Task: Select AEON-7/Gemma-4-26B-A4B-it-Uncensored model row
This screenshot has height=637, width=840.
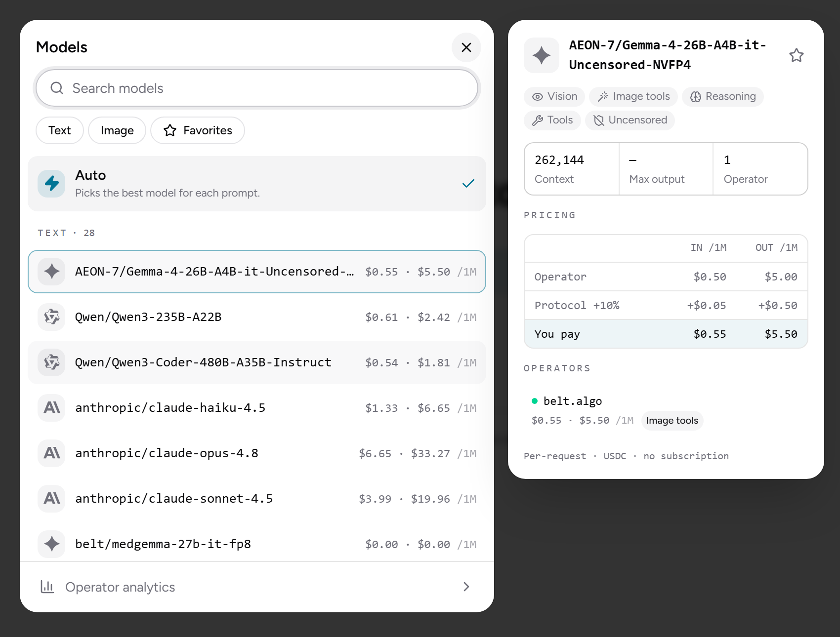Action: coord(257,272)
